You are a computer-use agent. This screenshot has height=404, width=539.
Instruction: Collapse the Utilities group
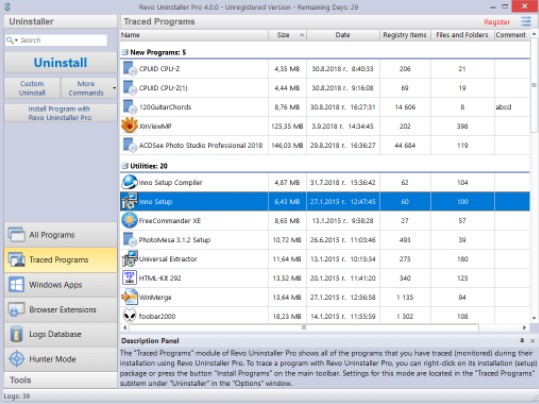pyautogui.click(x=125, y=166)
